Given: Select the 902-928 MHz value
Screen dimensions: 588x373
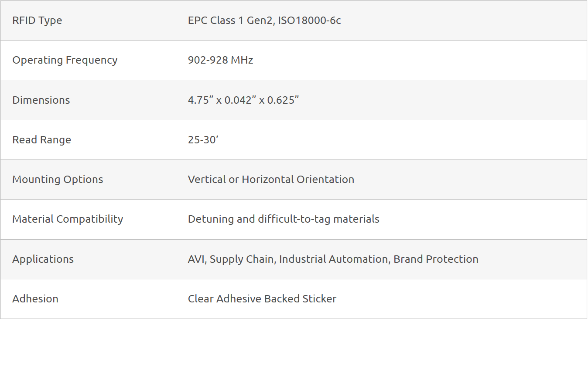Looking at the screenshot, I should coord(220,60).
